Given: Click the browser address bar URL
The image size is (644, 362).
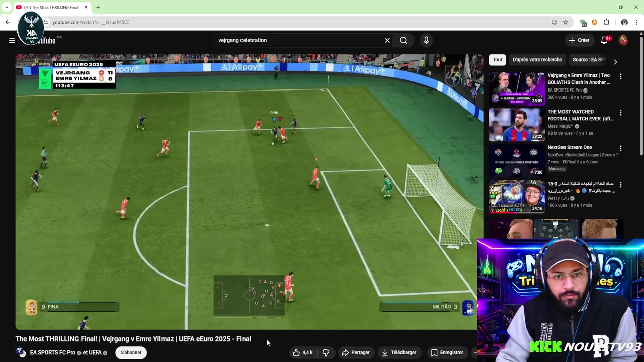Looking at the screenshot, I should (91, 22).
